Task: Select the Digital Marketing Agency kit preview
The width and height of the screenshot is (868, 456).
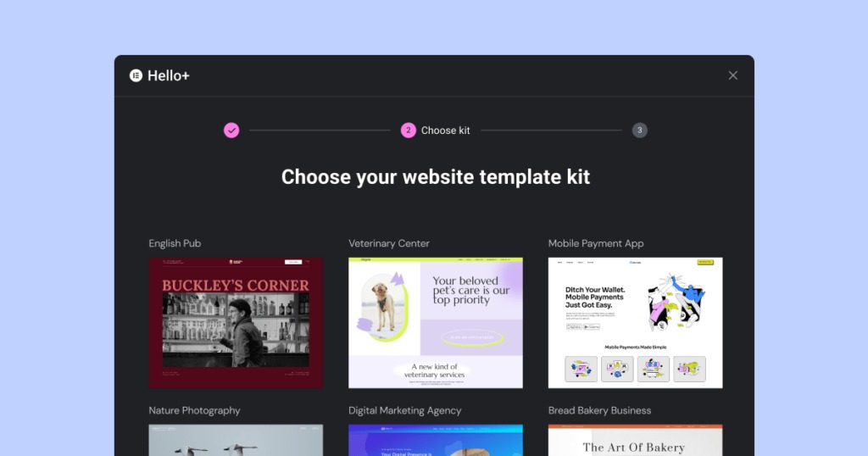Action: click(436, 441)
